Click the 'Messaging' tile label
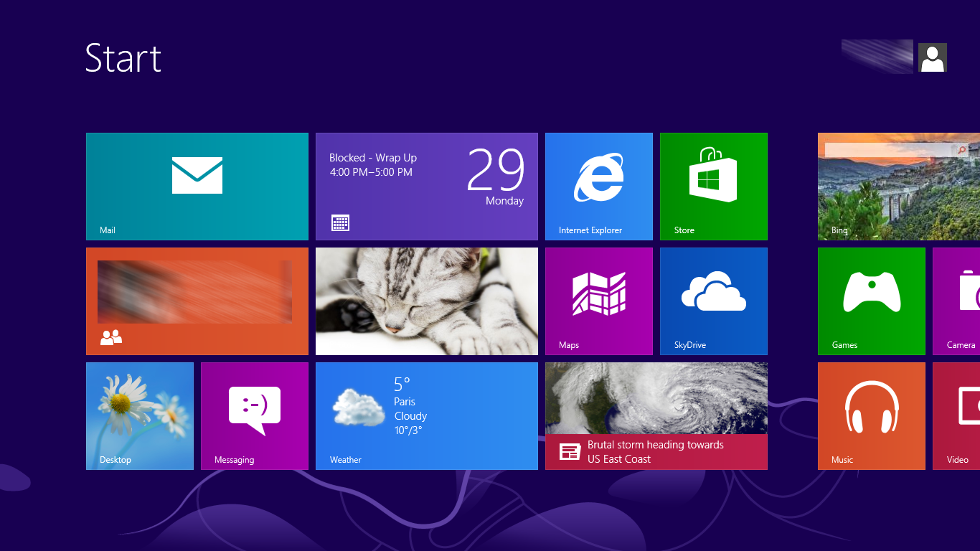Image resolution: width=980 pixels, height=551 pixels. [235, 460]
